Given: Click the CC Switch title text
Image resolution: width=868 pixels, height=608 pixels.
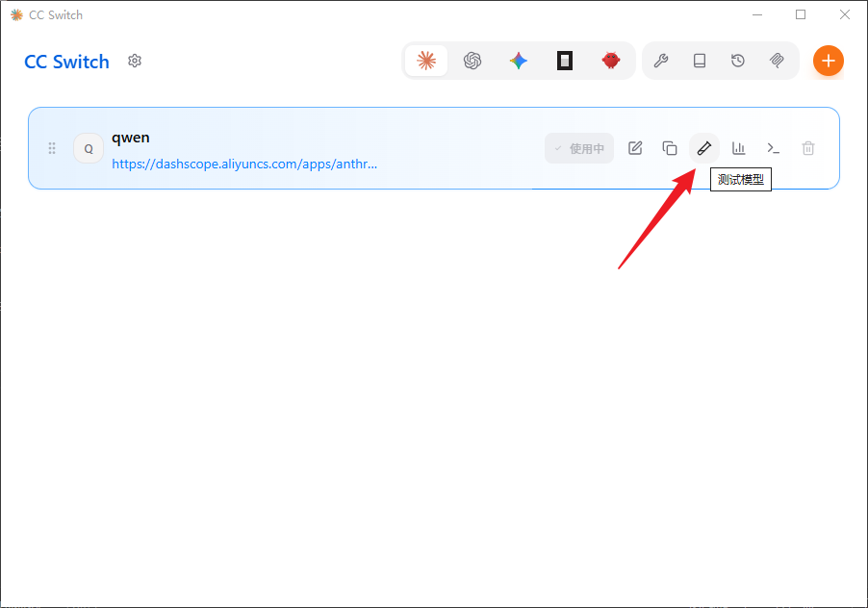Looking at the screenshot, I should point(66,62).
